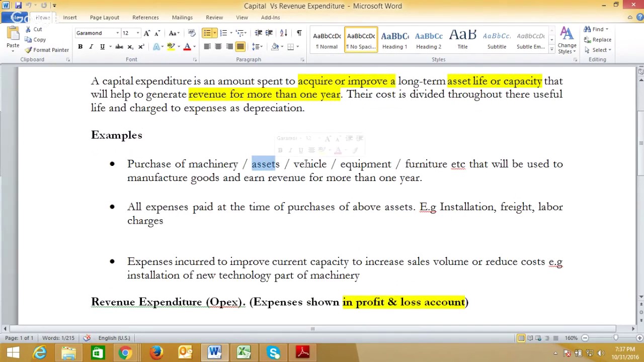Screen dimensions: 644x362
Task: Click Shrink Font icon
Action: pyautogui.click(x=156, y=33)
